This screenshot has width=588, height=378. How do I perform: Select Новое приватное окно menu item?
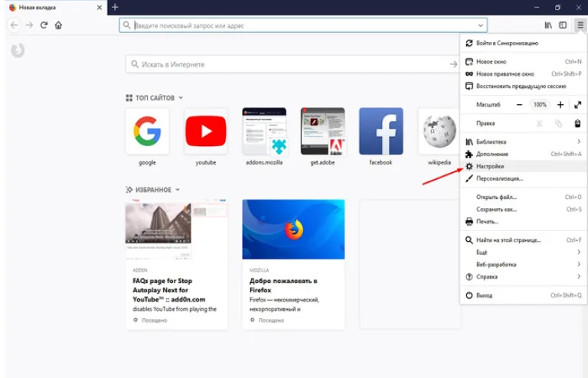pyautogui.click(x=524, y=73)
